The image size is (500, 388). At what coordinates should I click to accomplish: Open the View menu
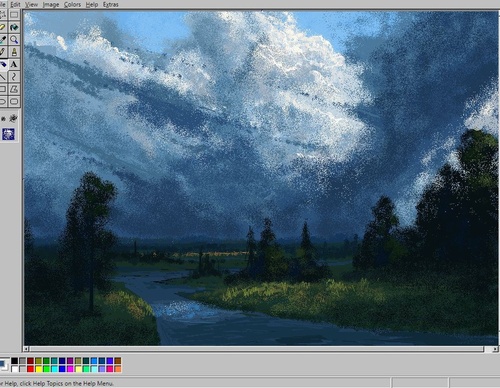(32, 4)
